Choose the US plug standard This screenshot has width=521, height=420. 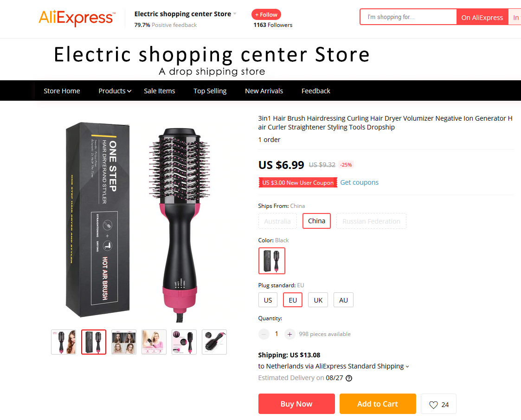tap(268, 300)
